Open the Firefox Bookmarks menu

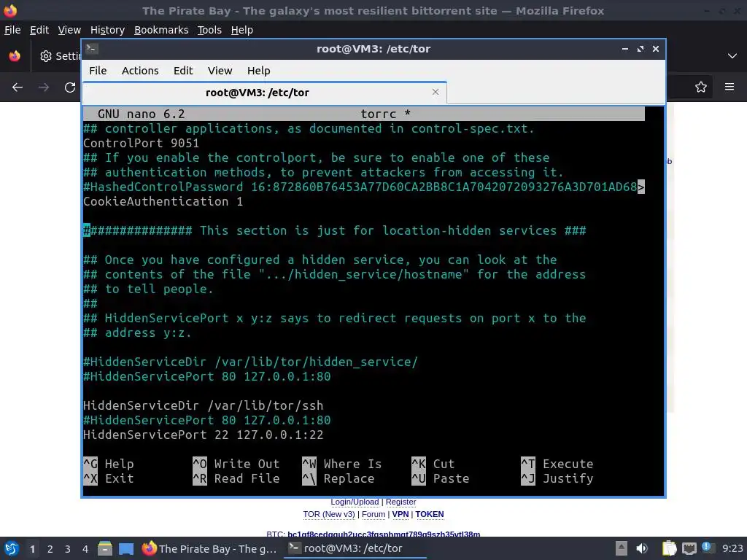point(161,30)
